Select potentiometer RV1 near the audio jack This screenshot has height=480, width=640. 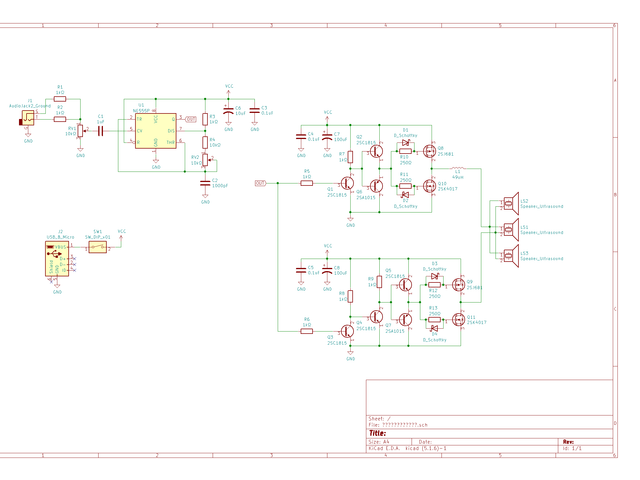81,130
